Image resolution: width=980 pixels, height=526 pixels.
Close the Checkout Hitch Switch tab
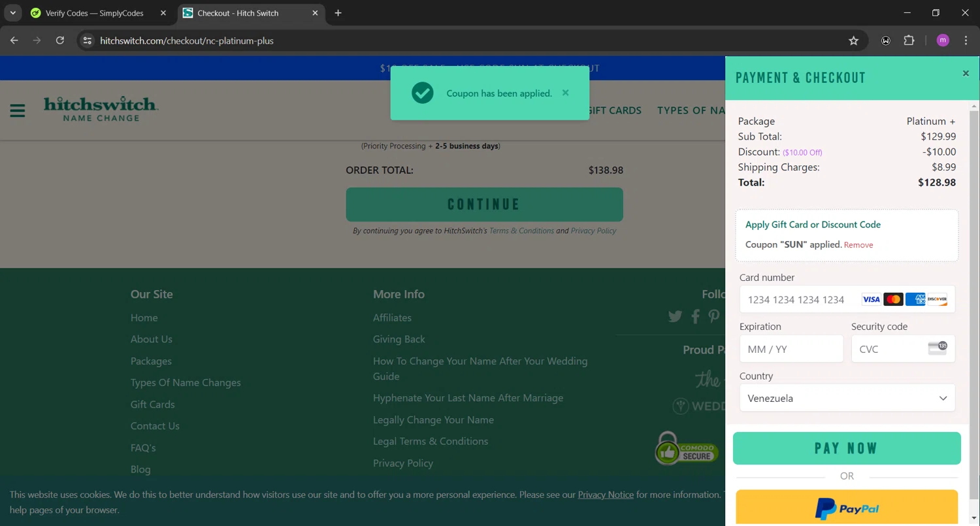(x=315, y=13)
